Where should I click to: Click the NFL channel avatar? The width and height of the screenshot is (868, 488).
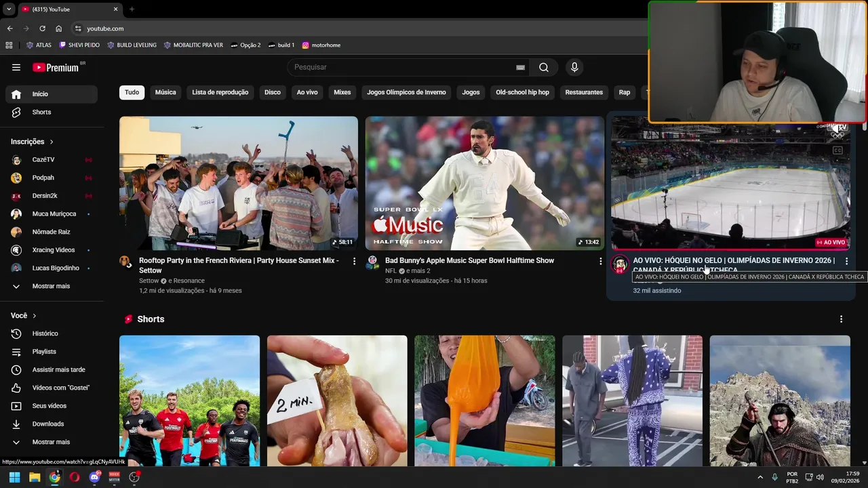pos(372,262)
